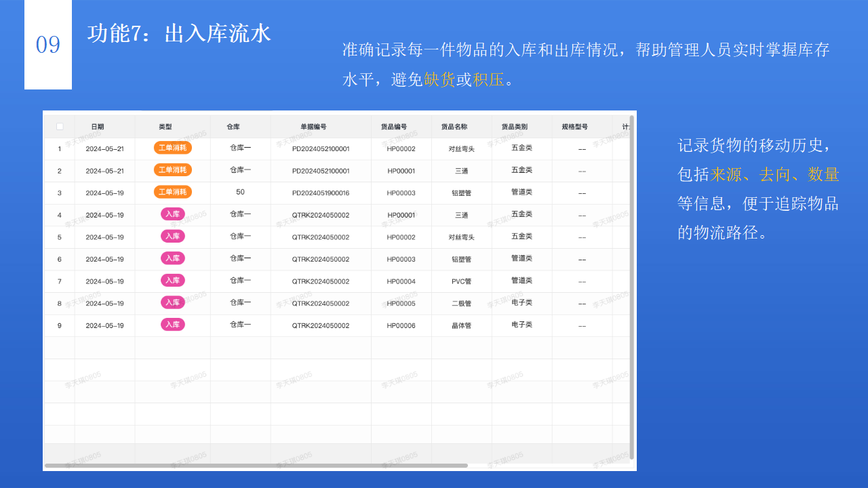Viewport: 868px width, 488px height.
Task: Click the 规格型号 column header
Action: 575,127
